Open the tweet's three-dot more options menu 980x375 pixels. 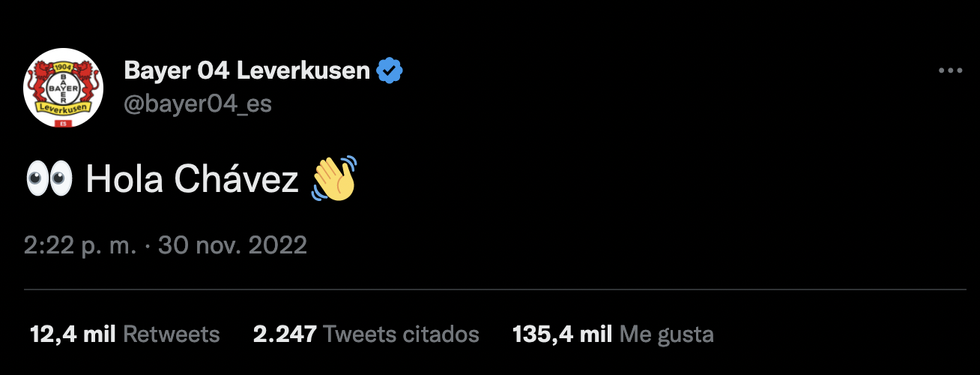(950, 70)
